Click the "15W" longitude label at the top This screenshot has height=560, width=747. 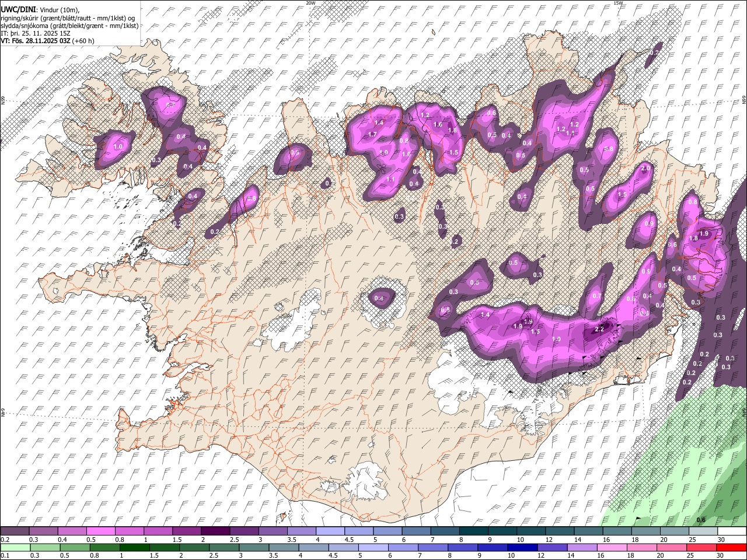(619, 3)
